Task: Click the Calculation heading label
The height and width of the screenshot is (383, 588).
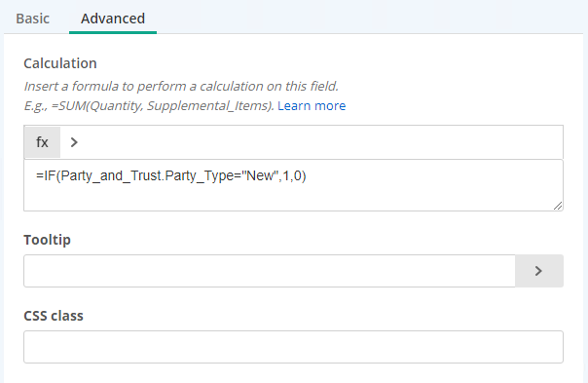Action: pos(60,63)
